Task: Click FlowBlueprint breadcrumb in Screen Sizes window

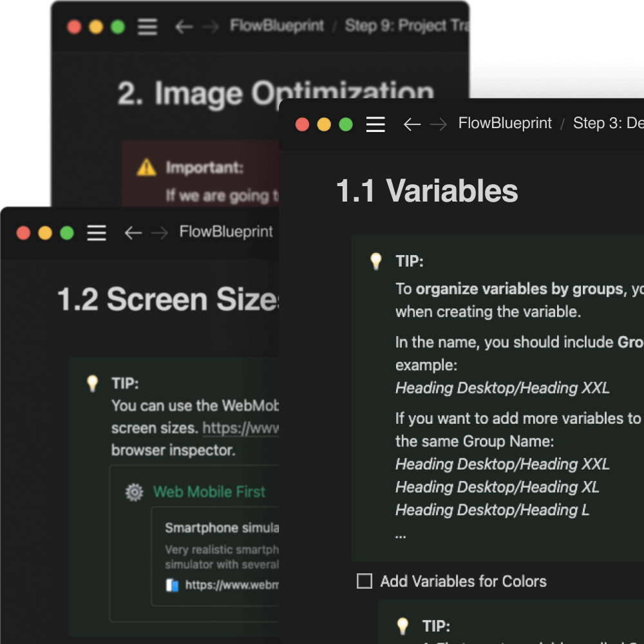Action: pyautogui.click(x=226, y=232)
